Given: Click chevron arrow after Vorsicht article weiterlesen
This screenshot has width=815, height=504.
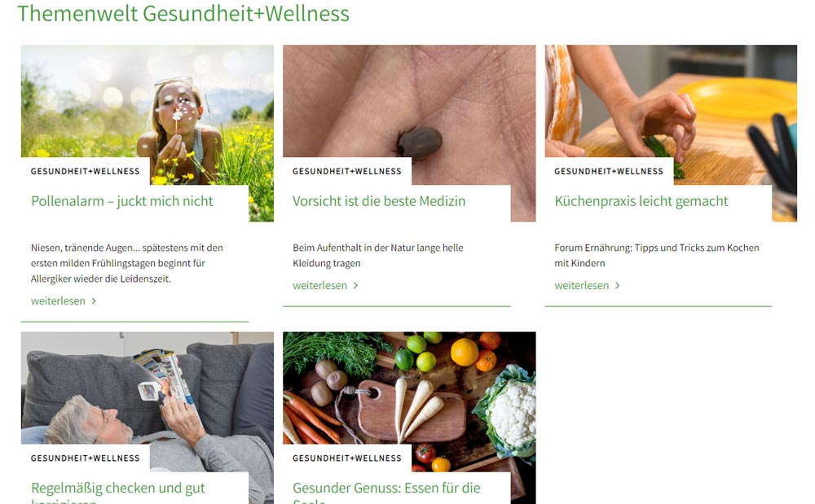Looking at the screenshot, I should tap(356, 286).
